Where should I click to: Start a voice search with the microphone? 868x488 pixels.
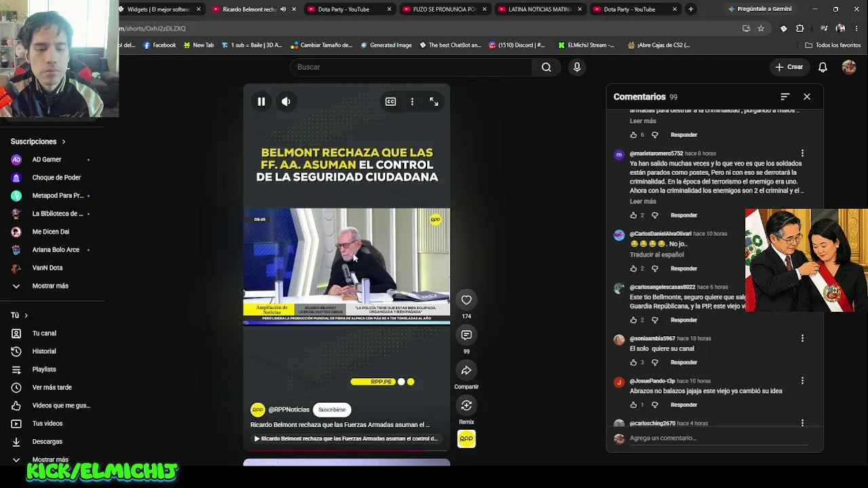click(577, 67)
